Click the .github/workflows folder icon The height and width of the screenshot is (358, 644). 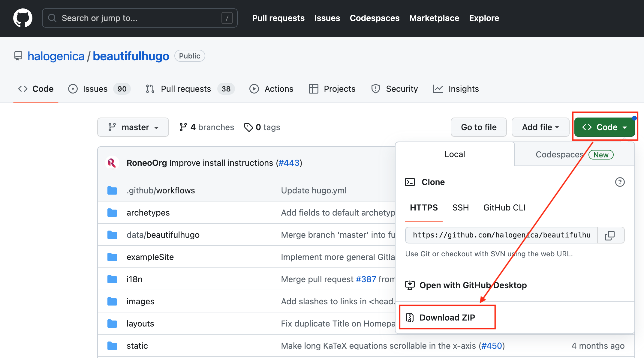tap(112, 190)
